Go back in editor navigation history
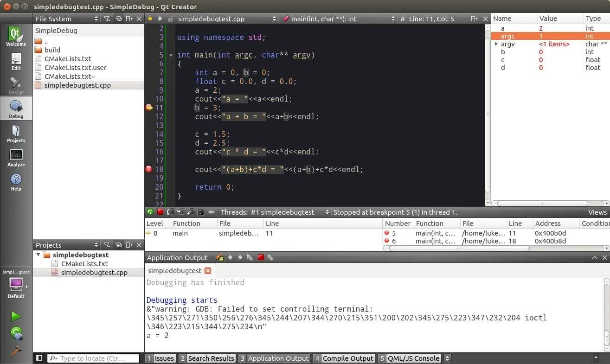The width and height of the screenshot is (610, 364). pos(150,19)
